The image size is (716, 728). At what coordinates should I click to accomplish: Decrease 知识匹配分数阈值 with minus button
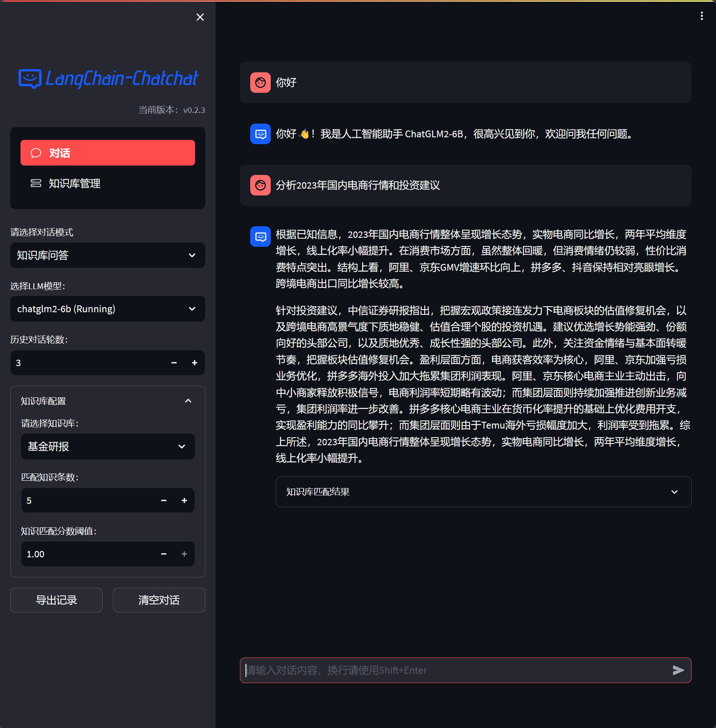[164, 554]
